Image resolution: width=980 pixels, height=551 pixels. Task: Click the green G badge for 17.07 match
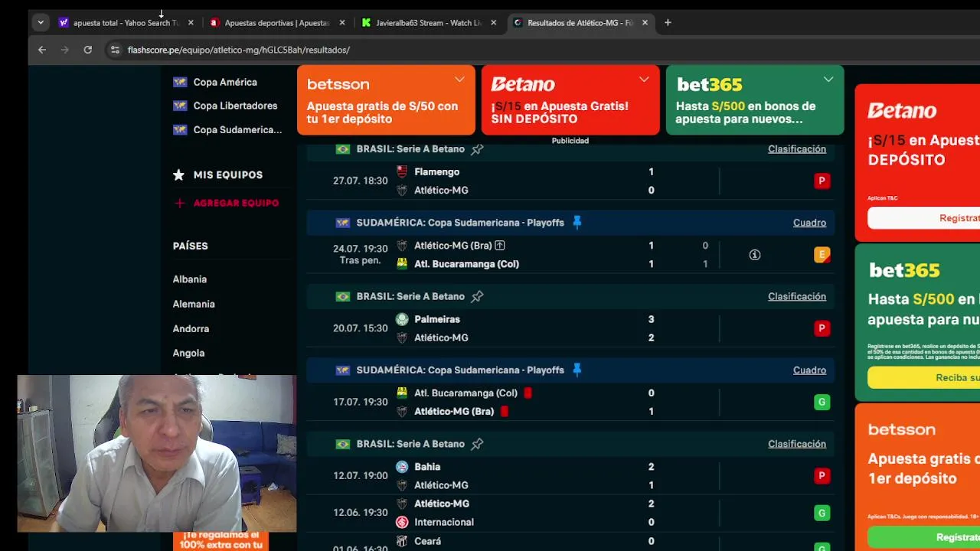coord(822,402)
